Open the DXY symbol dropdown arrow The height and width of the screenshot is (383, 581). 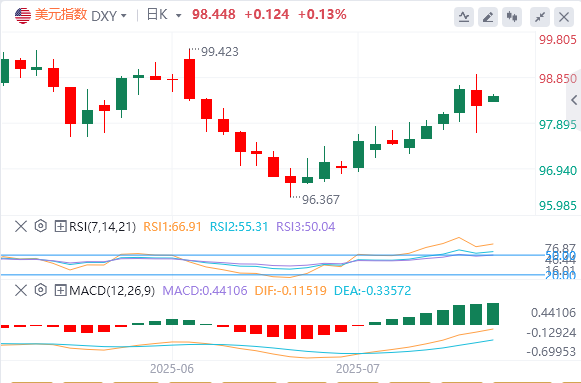coord(124,16)
